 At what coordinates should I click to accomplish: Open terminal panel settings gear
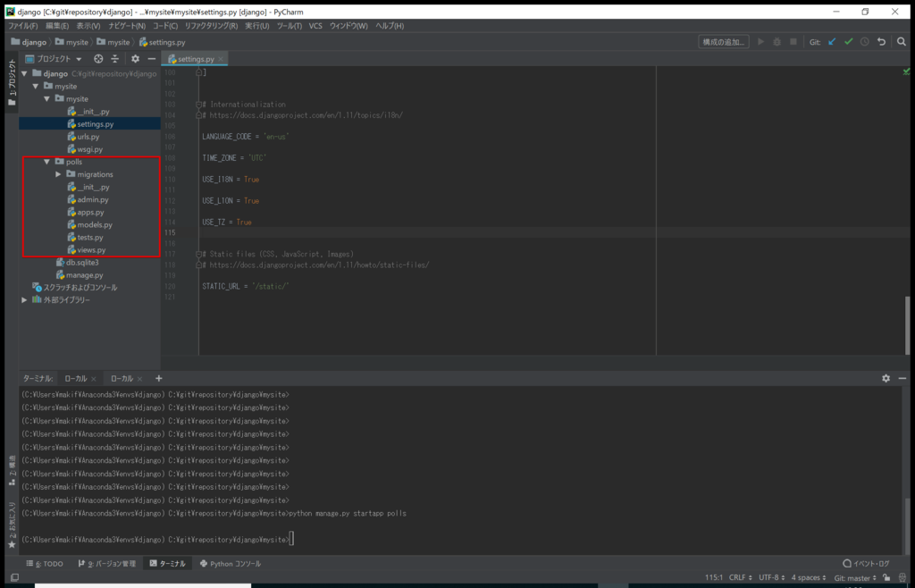tap(886, 379)
